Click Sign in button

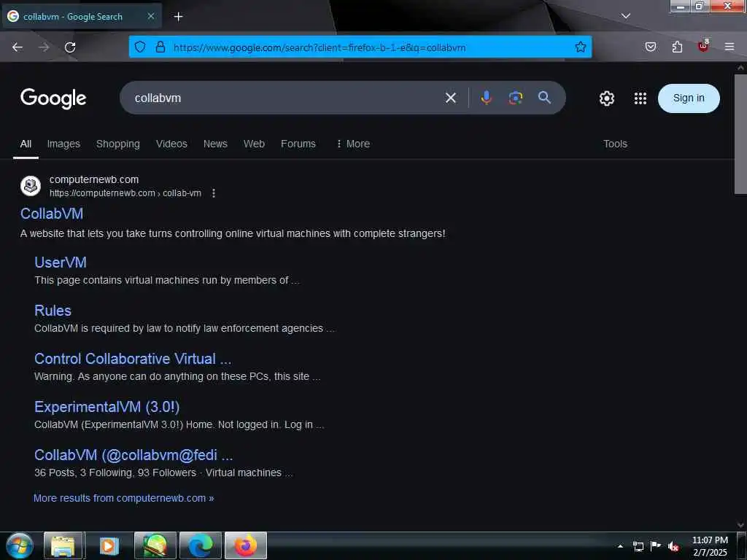[689, 98]
